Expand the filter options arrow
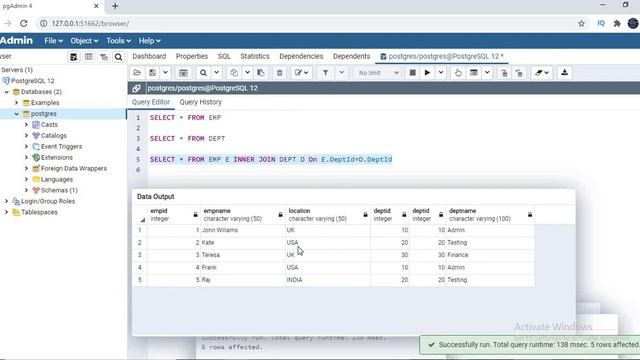Viewport: 640px width, 360px height. coord(342,73)
